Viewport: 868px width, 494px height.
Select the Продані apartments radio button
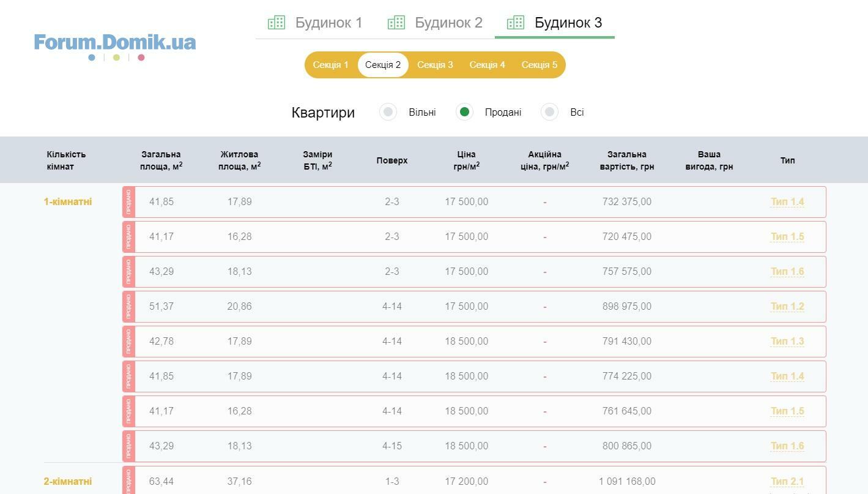(x=464, y=112)
